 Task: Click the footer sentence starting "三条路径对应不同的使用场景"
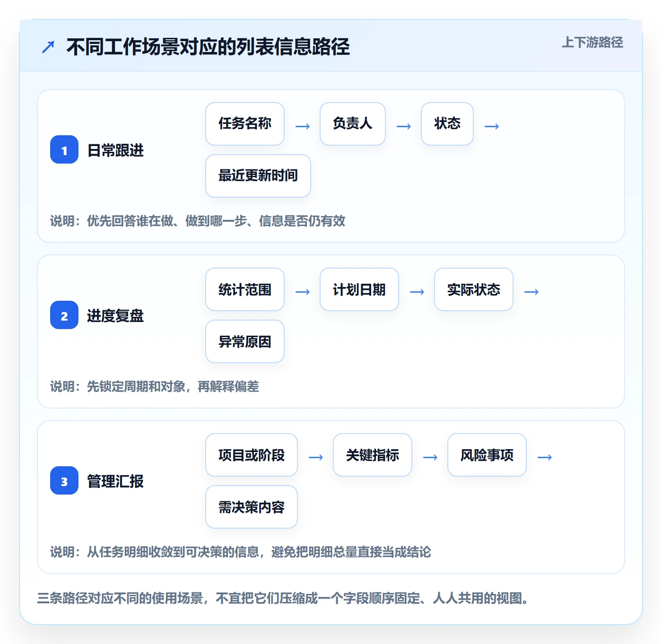click(x=283, y=598)
